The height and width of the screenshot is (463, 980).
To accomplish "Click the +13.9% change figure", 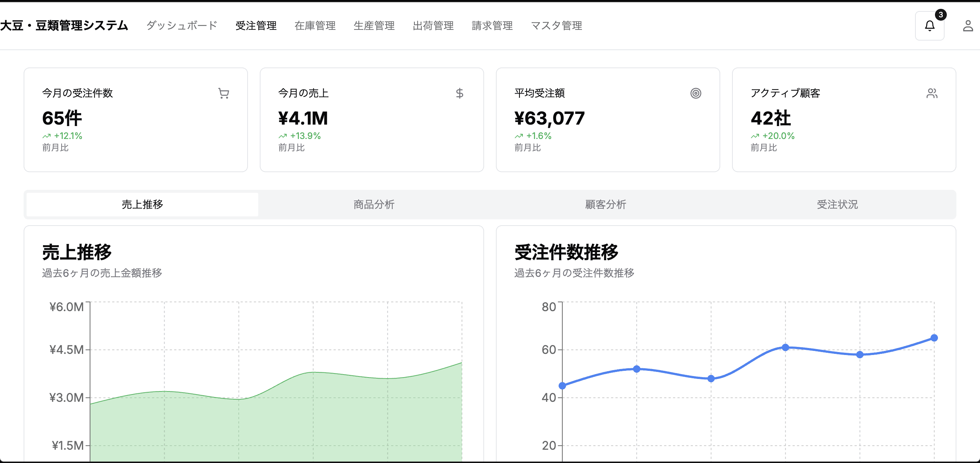I will 306,136.
